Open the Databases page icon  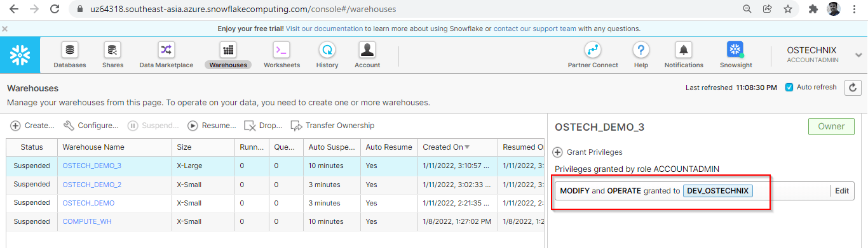click(70, 50)
